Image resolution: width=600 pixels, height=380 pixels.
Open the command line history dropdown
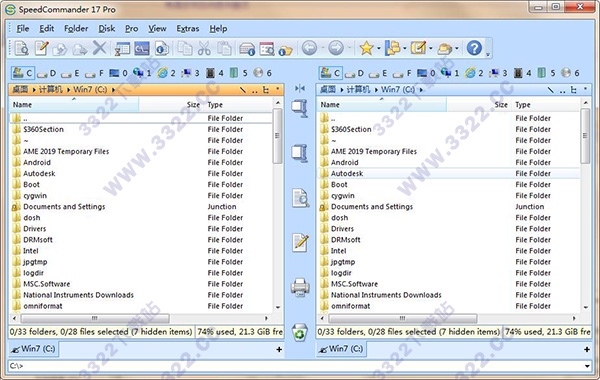pos(587,366)
